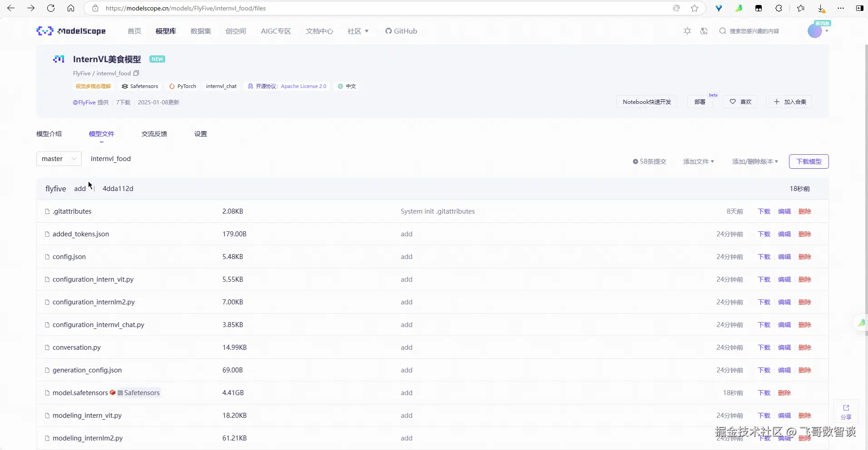Select the 模型文件 tab
The height and width of the screenshot is (450, 868).
pos(102,134)
